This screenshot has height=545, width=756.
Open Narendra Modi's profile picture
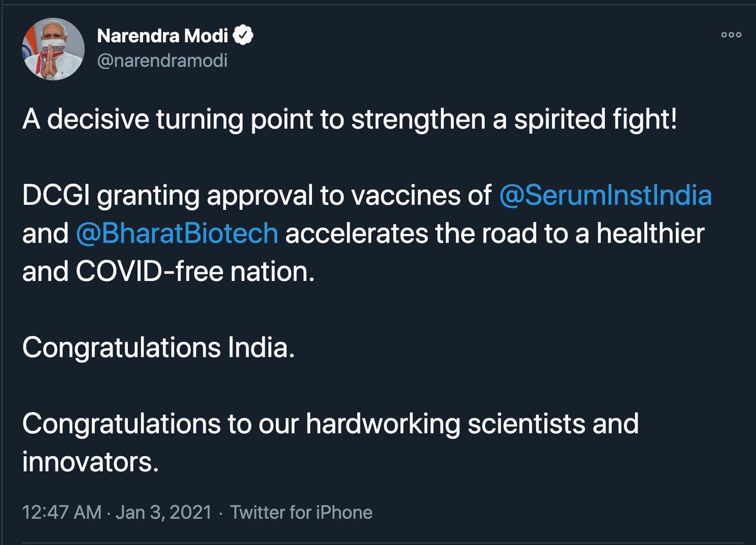point(54,49)
